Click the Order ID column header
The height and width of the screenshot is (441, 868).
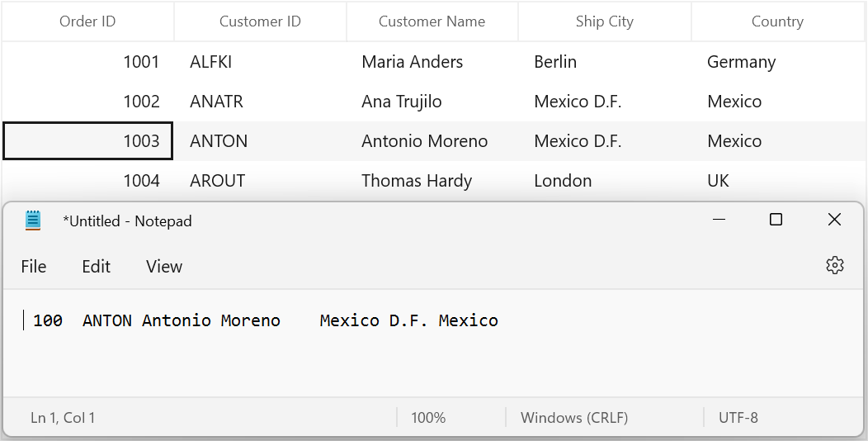tap(87, 21)
